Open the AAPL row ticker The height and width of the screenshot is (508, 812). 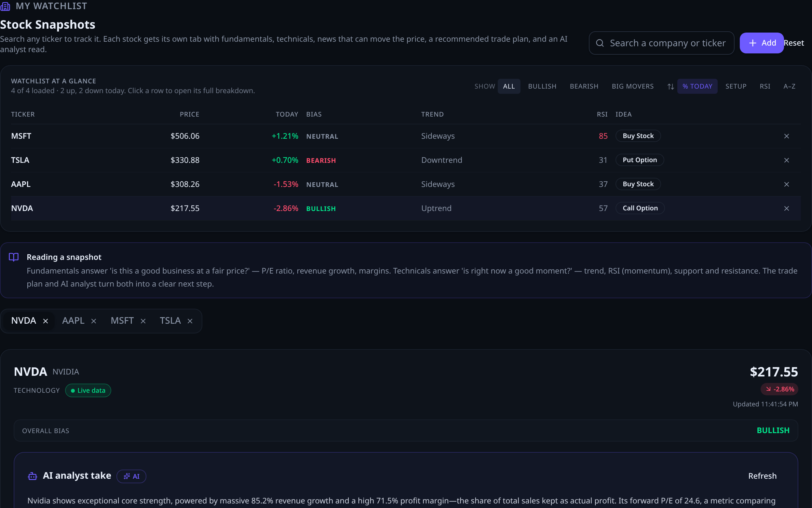[21, 184]
